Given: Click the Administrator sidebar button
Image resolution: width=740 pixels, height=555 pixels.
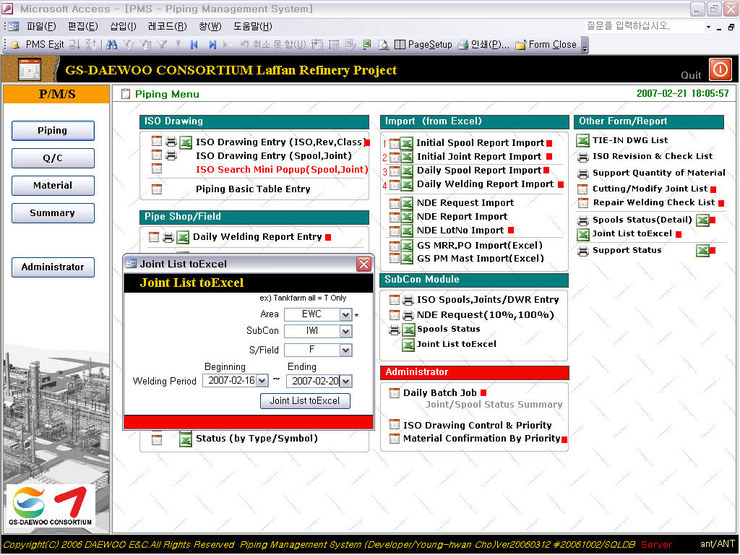Looking at the screenshot, I should coord(53,267).
